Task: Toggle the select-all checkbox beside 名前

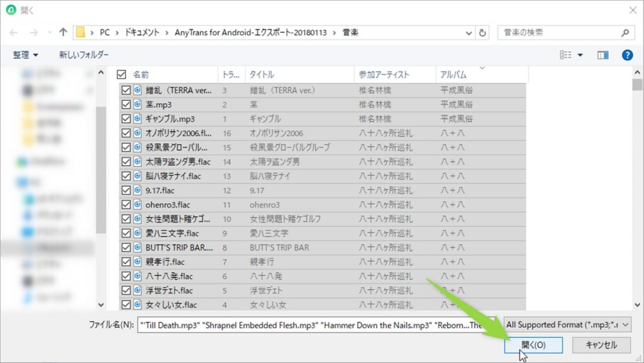Action: pyautogui.click(x=121, y=74)
